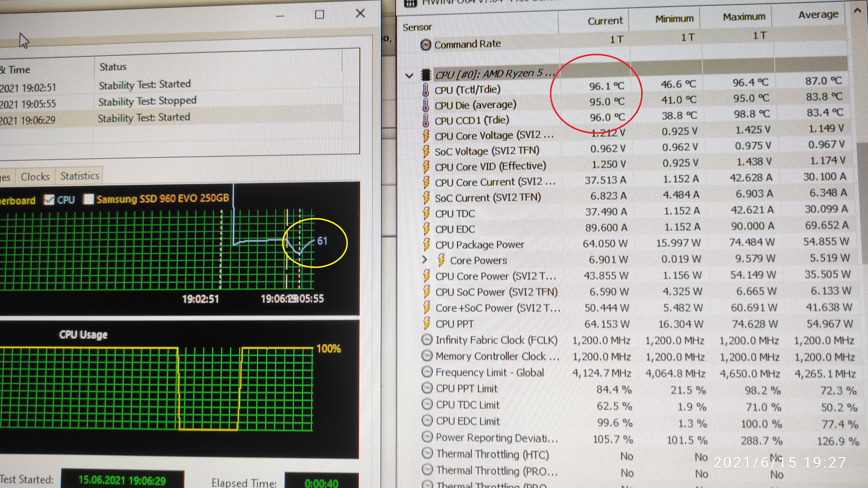The image size is (868, 488).
Task: Click the Command Rate clock icon
Action: tap(426, 45)
